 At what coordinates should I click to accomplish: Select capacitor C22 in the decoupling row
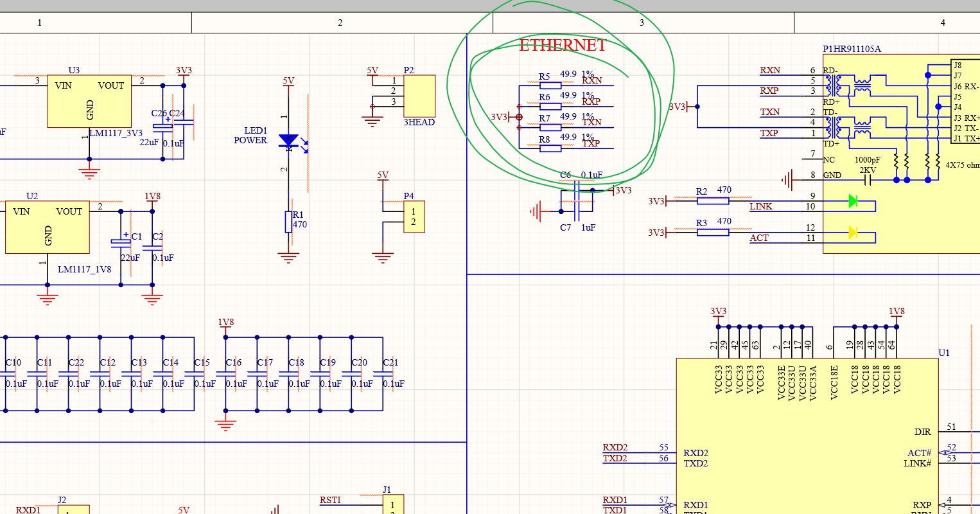pyautogui.click(x=69, y=373)
